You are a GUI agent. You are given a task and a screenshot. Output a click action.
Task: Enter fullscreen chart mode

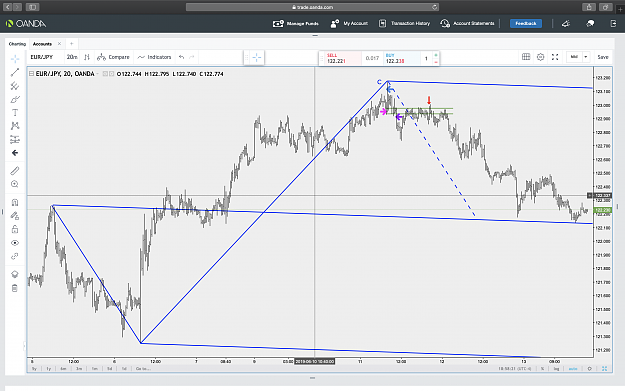(555, 57)
